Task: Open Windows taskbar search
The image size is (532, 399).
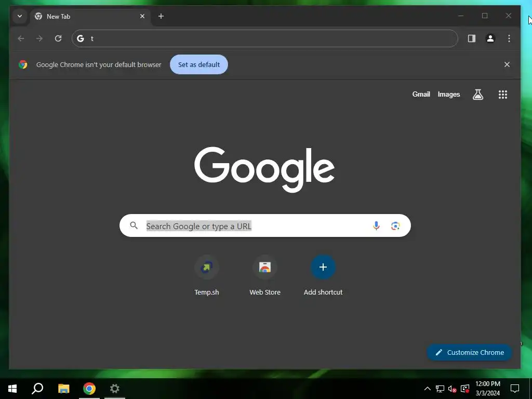Action: coord(37,389)
